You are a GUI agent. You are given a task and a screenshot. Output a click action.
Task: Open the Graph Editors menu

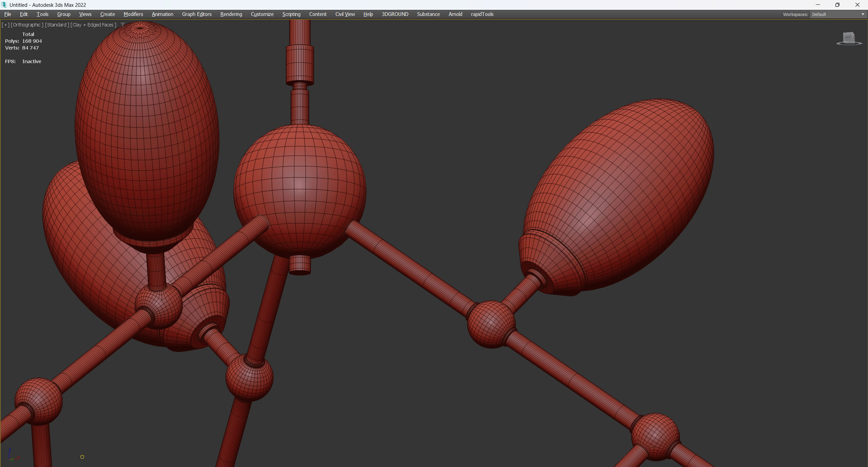197,14
